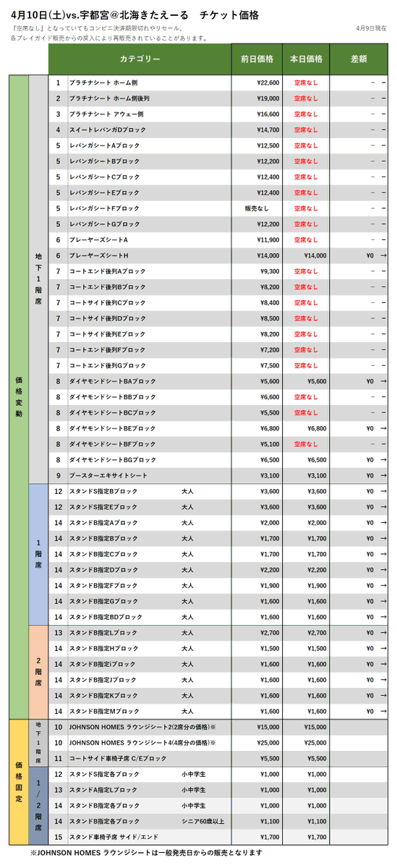The image size is (397, 868).
Task: Click 販売なし in the レバンガシートFブロック row
Action: pyautogui.click(x=257, y=208)
